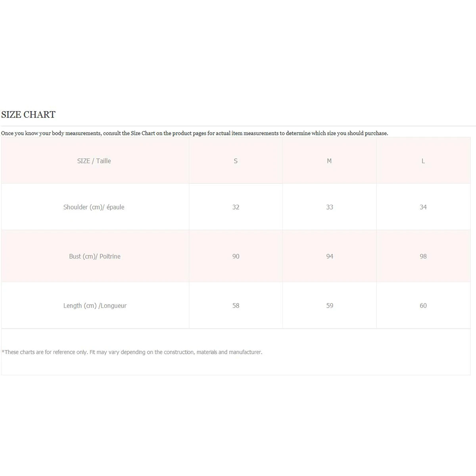
Task: Click the 'Length (cm) /Longueur' row label
Action: coord(95,305)
